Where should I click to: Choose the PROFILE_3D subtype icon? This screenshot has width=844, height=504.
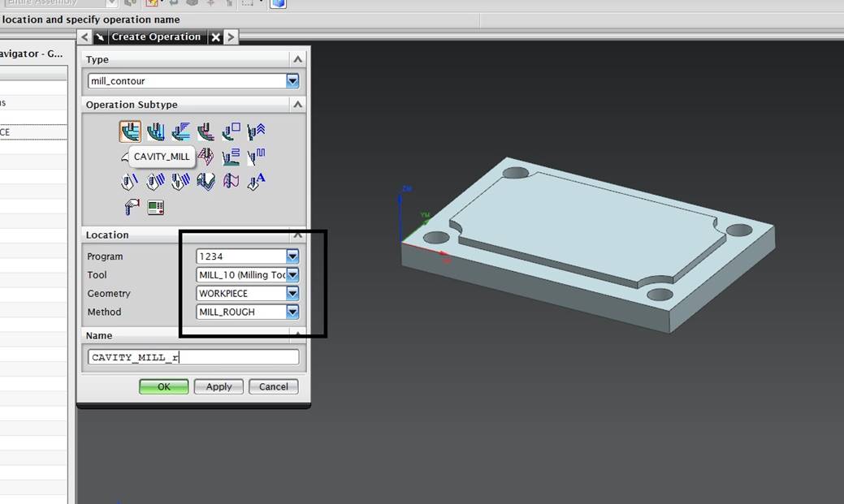coord(231,181)
